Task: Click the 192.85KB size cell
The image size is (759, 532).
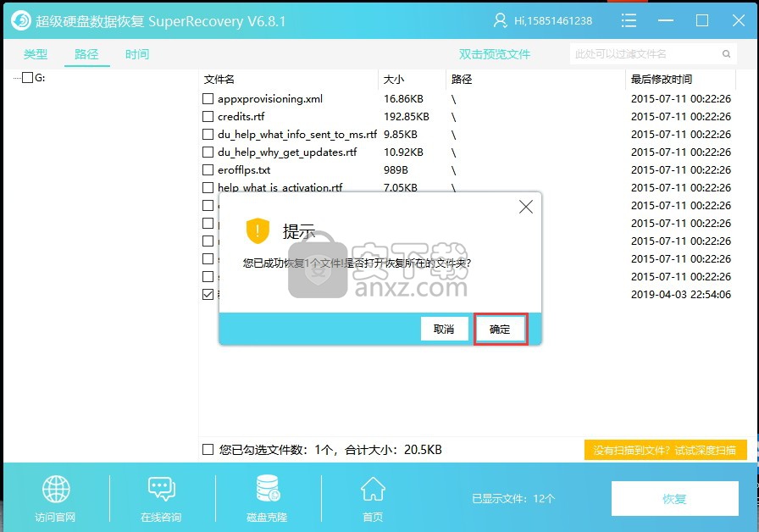Action: coord(406,117)
